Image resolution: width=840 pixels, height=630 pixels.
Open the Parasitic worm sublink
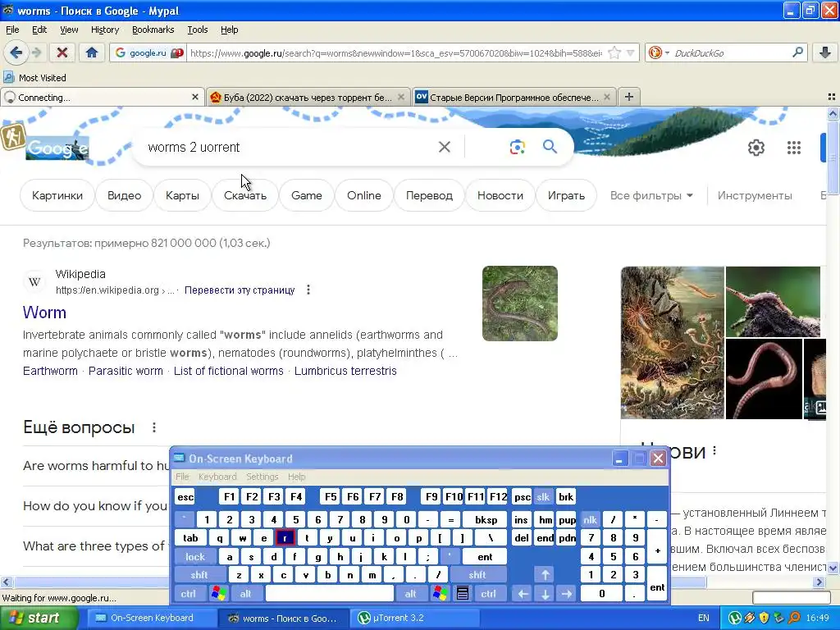(126, 371)
